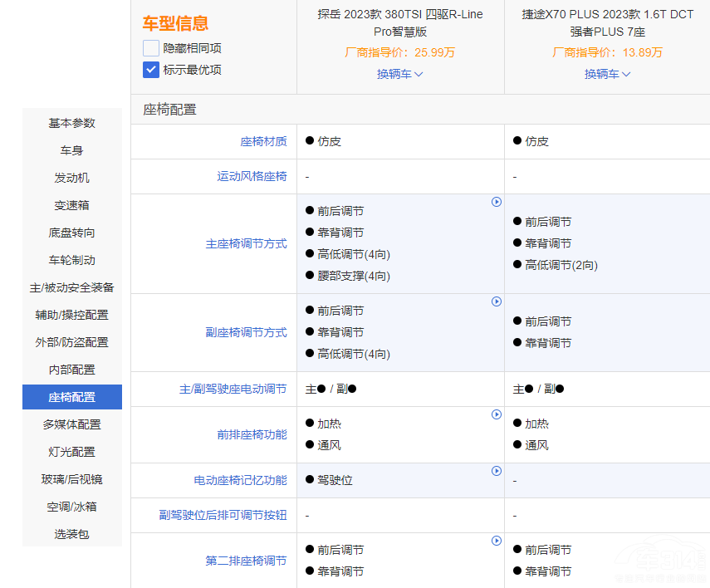This screenshot has height=588, width=710.
Task: Select 灯光配置 in the sidebar
Action: point(72,452)
